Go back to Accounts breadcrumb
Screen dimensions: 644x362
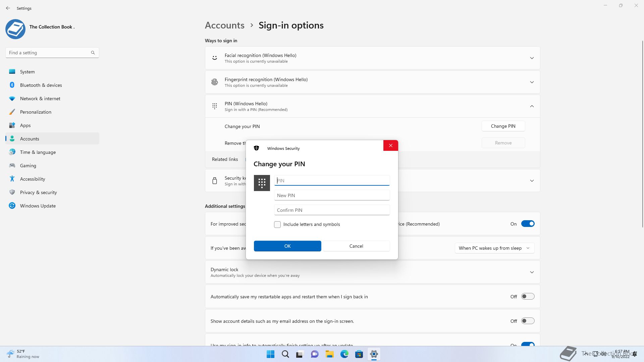224,25
